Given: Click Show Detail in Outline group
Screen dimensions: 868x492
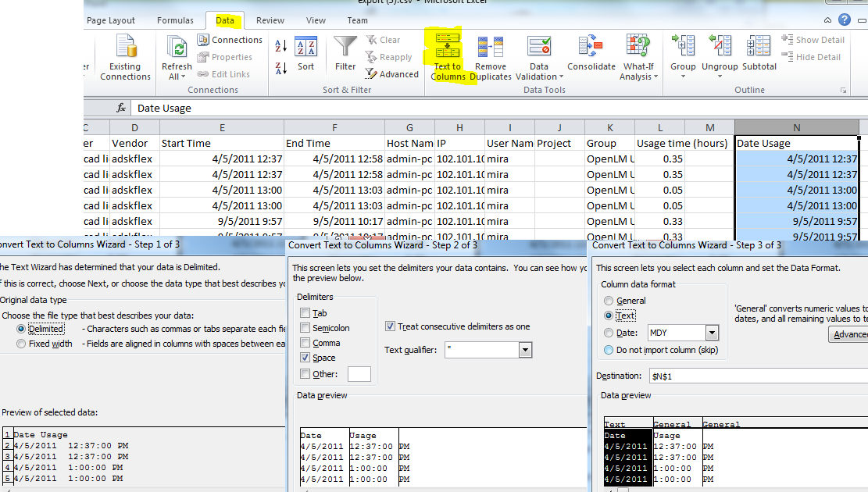Looking at the screenshot, I should 813,40.
